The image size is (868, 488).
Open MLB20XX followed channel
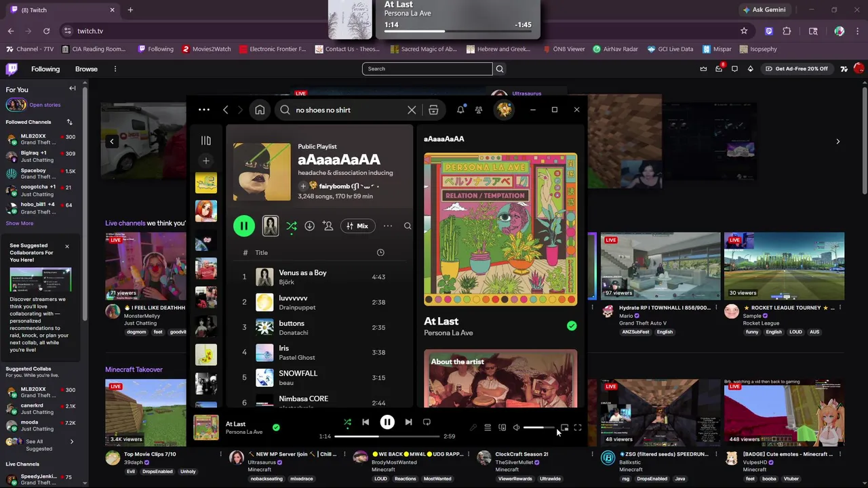point(41,139)
